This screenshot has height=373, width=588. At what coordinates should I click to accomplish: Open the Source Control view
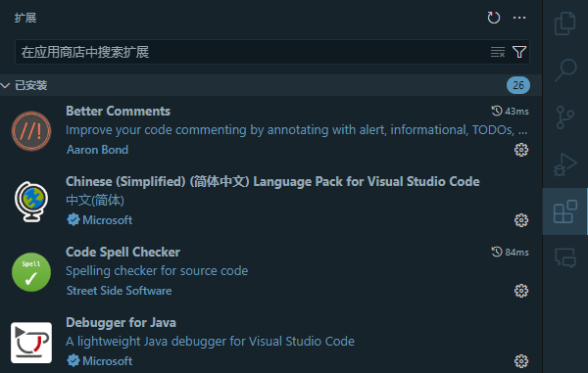coord(565,117)
